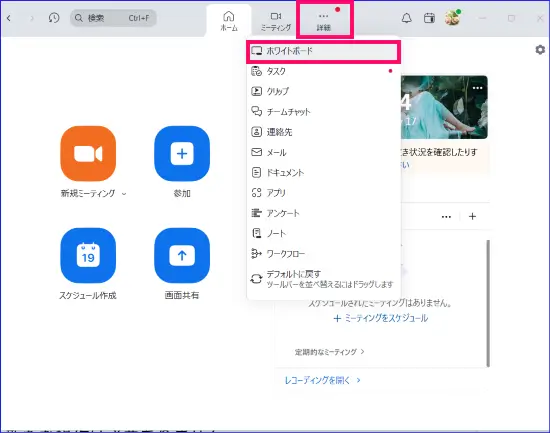
Task: Select アプリ from the menu
Action: [x=323, y=193]
